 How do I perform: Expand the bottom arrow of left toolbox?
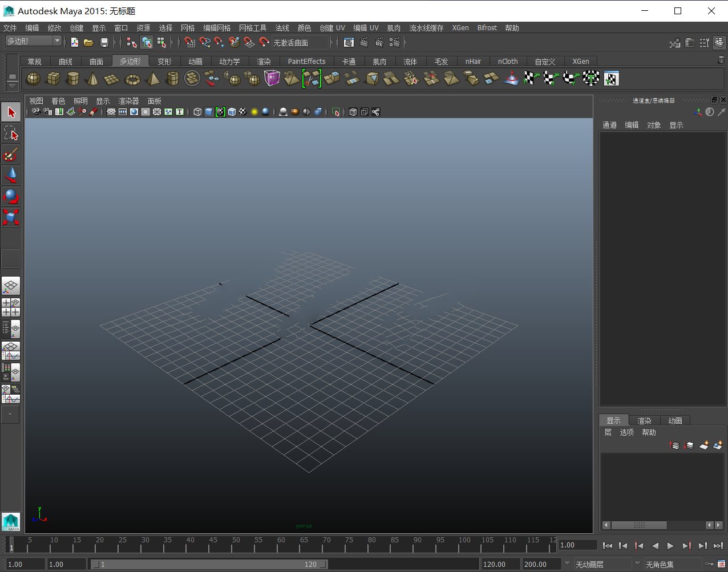(x=10, y=415)
